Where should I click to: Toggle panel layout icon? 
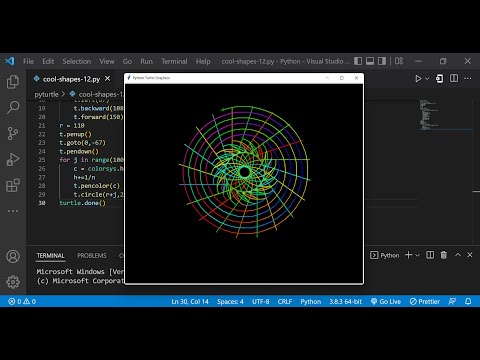point(370,61)
